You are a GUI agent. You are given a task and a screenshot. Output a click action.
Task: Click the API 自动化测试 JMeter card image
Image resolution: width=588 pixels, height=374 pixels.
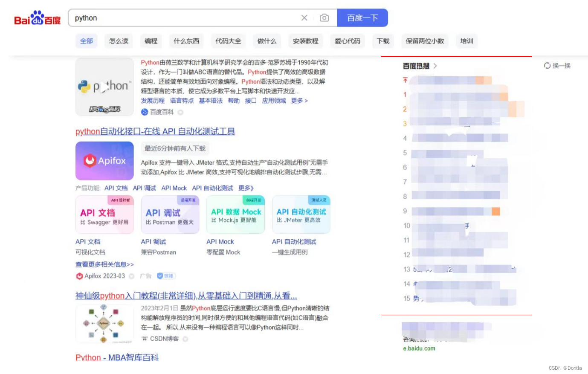pyautogui.click(x=301, y=215)
